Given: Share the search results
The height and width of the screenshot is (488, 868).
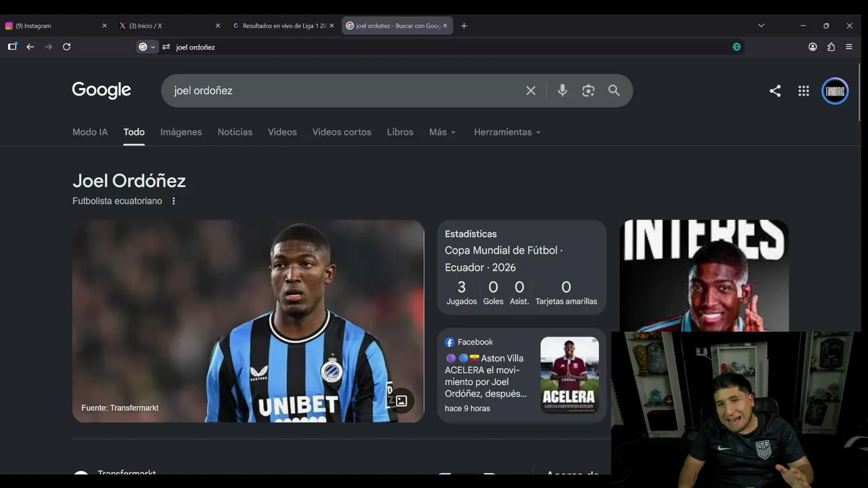Looking at the screenshot, I should click(775, 91).
